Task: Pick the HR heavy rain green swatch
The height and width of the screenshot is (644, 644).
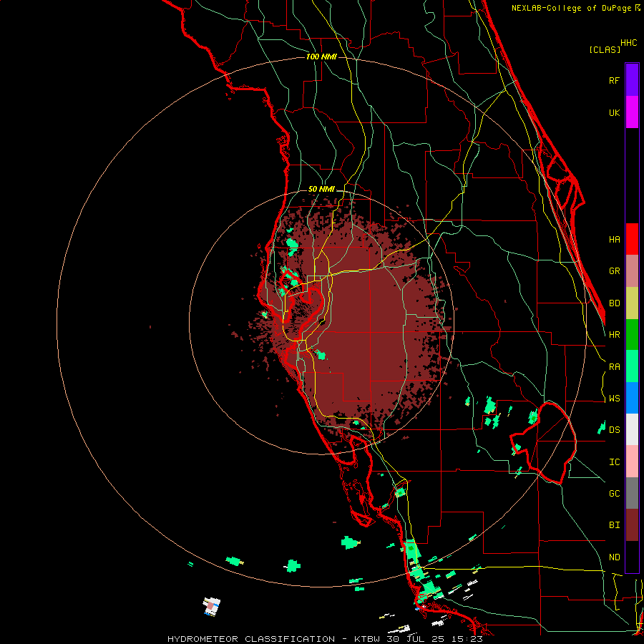Action: [x=632, y=335]
